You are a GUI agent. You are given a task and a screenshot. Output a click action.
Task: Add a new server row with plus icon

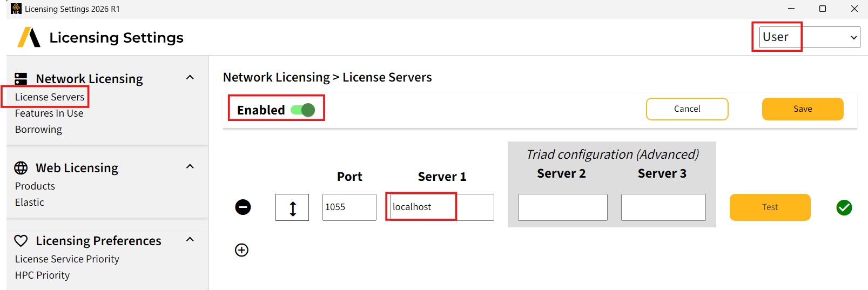[241, 250]
